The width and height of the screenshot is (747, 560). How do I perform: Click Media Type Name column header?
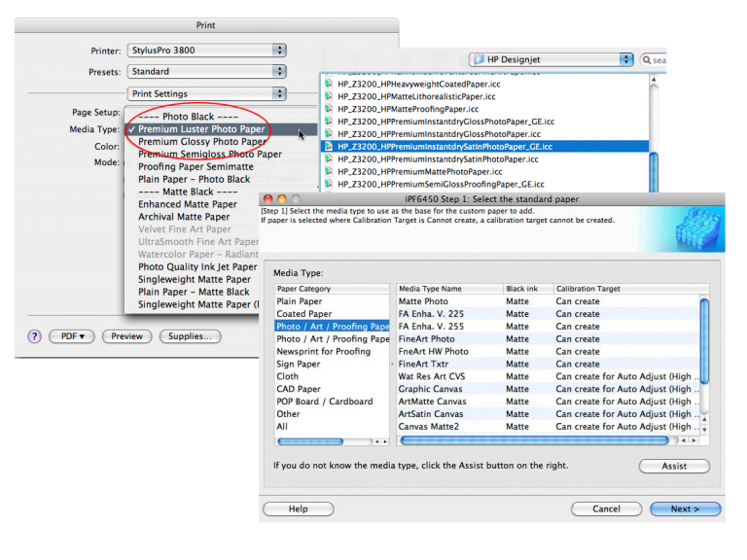click(x=449, y=289)
